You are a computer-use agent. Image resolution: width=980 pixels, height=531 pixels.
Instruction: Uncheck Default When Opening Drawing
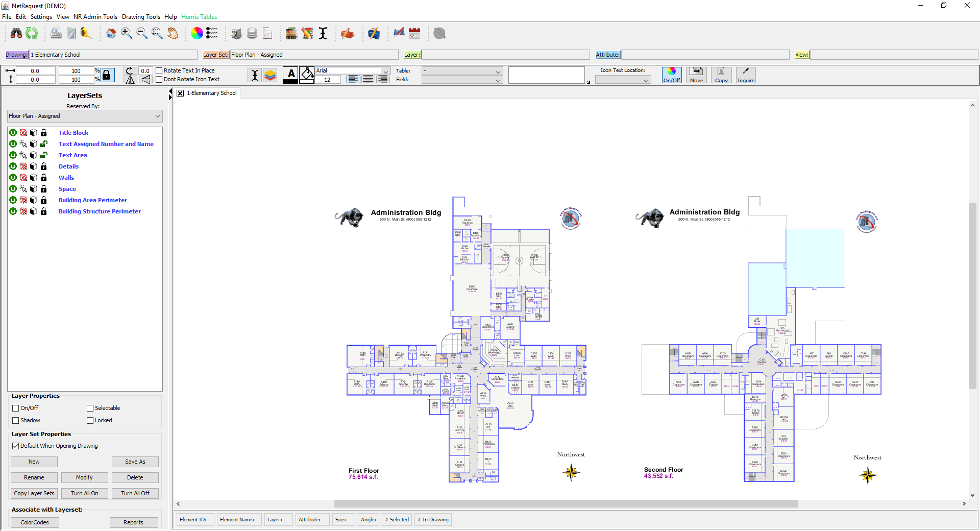click(x=16, y=446)
